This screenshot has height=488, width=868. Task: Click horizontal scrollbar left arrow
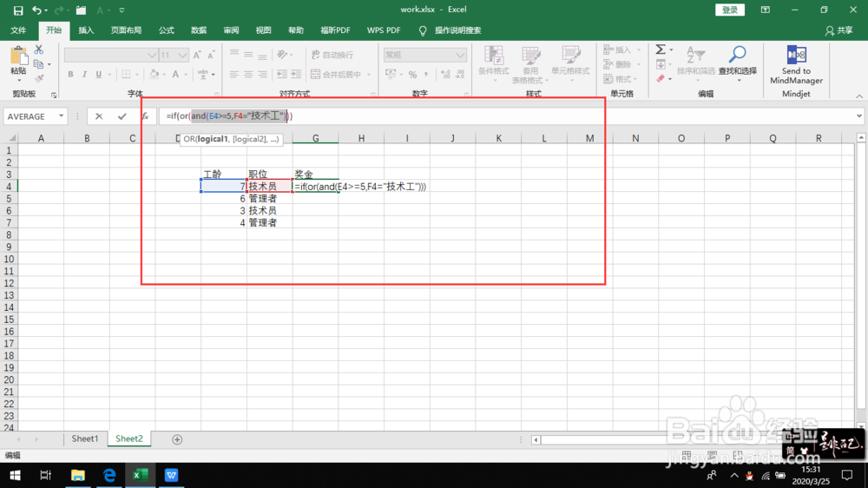tap(536, 440)
